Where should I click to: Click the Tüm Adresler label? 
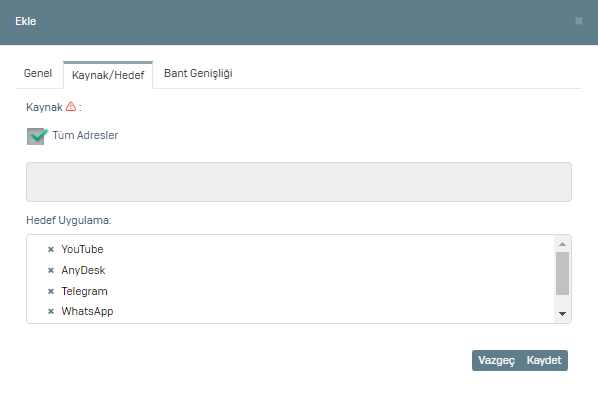pos(85,135)
